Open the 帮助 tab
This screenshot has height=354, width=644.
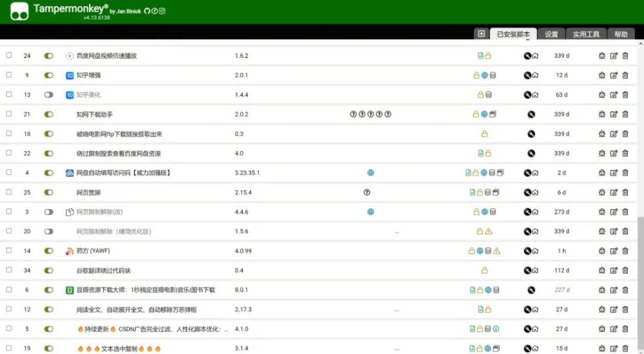(621, 34)
